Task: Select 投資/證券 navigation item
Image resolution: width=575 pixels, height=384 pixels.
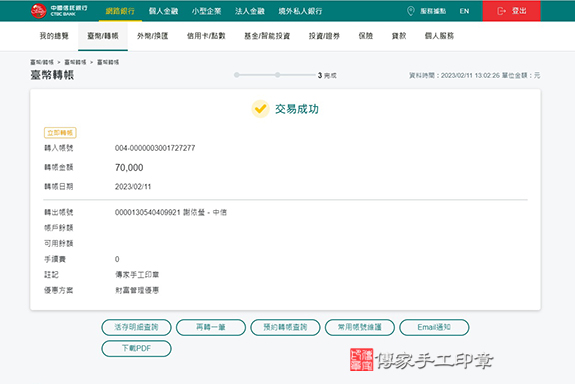Action: coord(324,36)
